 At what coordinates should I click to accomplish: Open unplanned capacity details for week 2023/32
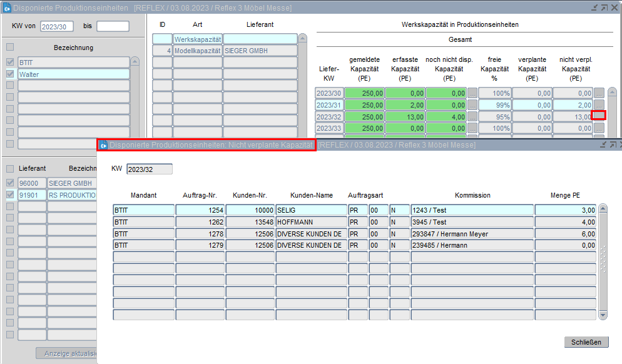[x=599, y=116]
